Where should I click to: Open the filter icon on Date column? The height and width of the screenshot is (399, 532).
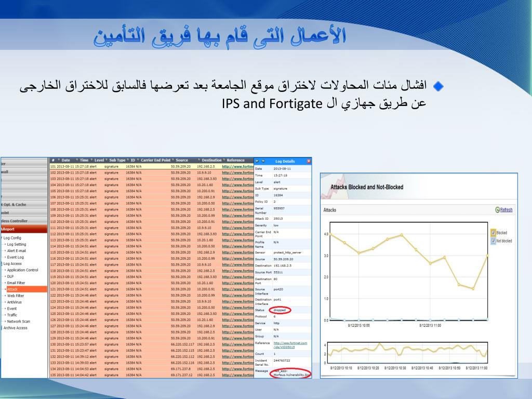[x=59, y=160]
